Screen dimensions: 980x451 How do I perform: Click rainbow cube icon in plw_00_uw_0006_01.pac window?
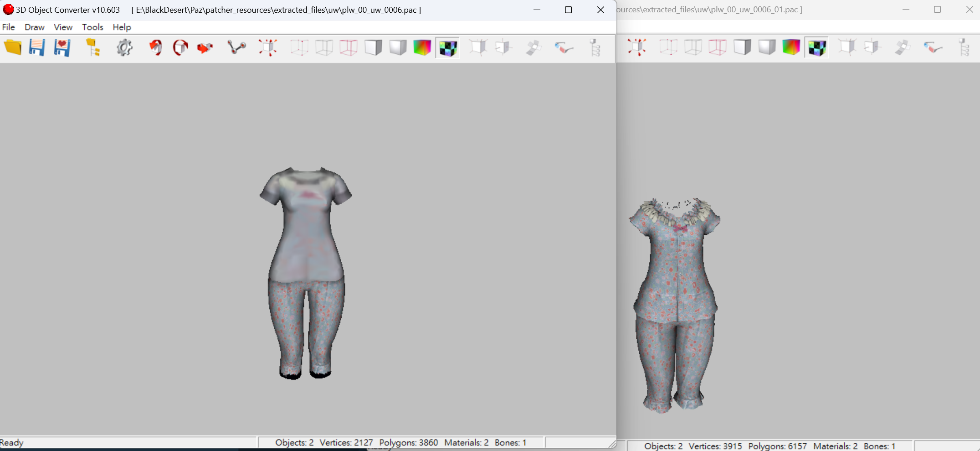(x=791, y=47)
